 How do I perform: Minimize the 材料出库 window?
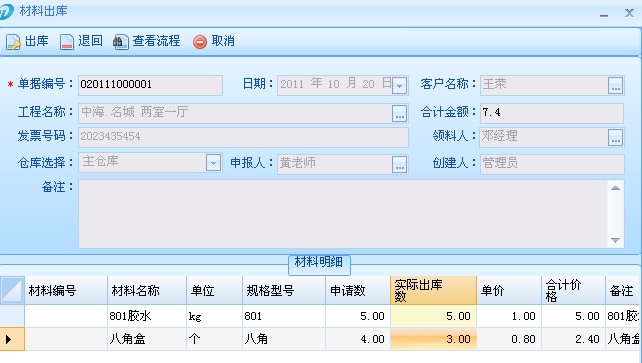604,15
